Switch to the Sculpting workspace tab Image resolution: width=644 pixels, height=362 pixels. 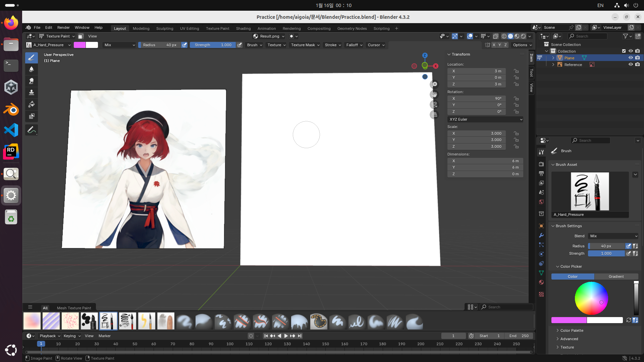coord(165,28)
